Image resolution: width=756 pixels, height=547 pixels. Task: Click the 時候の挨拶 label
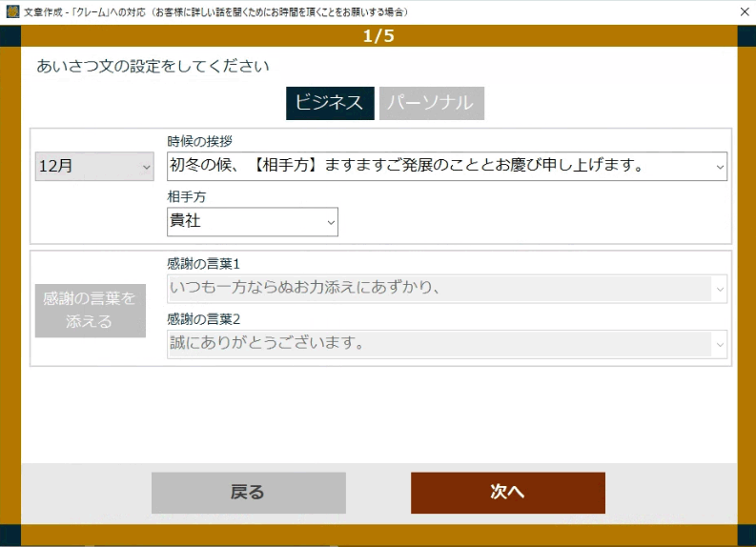tap(199, 141)
